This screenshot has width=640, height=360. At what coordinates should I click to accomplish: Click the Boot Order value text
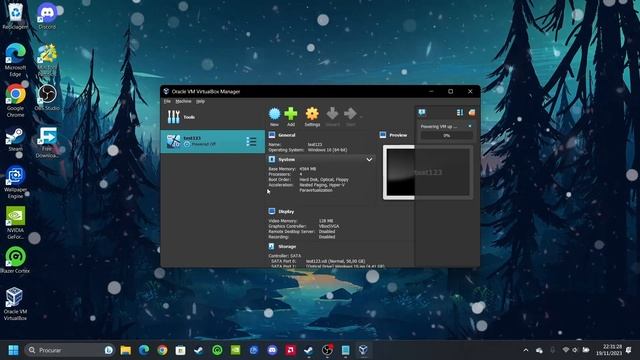pyautogui.click(x=324, y=180)
